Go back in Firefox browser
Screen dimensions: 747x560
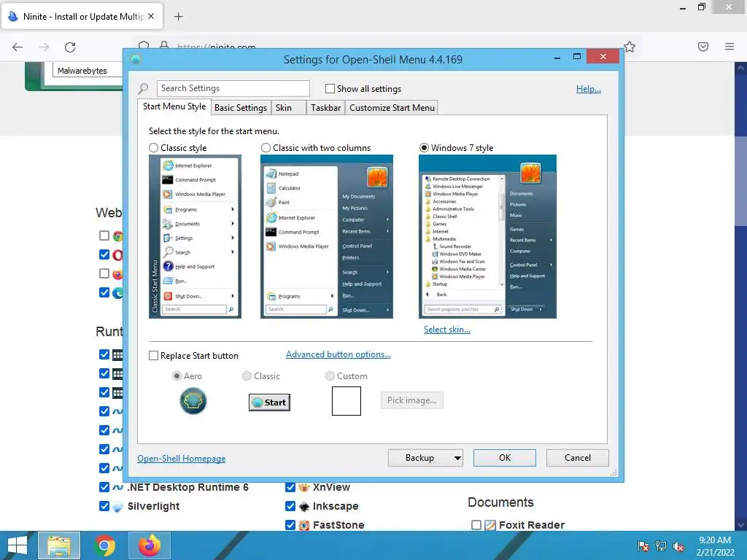[18, 47]
